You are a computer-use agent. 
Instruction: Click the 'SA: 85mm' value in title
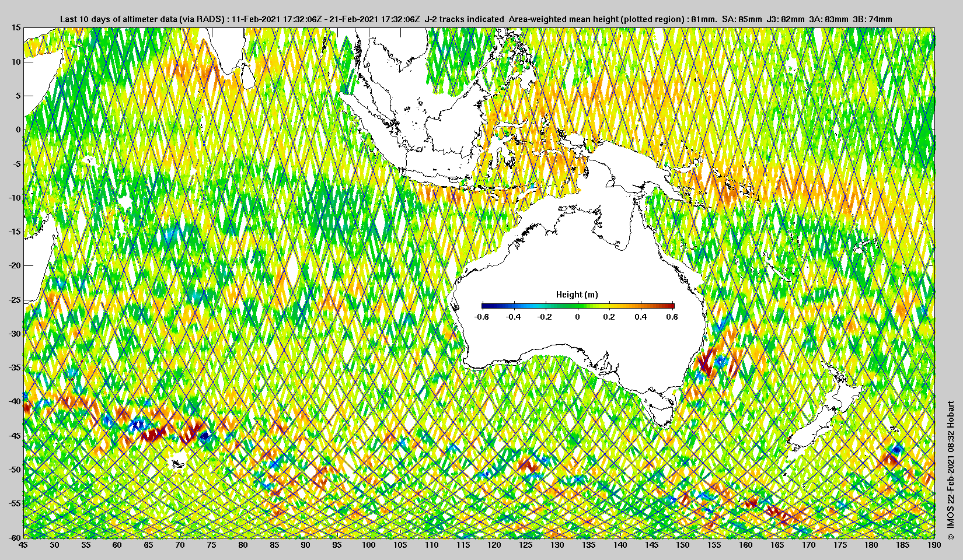tap(742, 19)
